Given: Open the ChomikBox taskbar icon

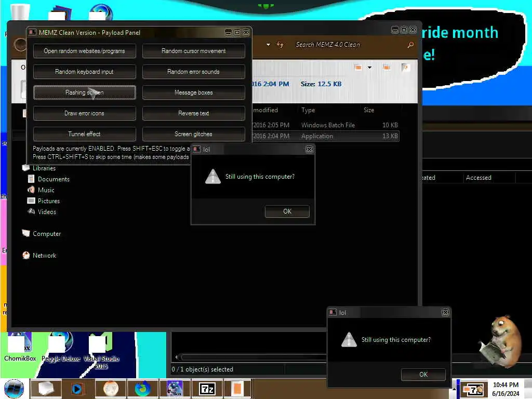Looking at the screenshot, I should point(175,389).
